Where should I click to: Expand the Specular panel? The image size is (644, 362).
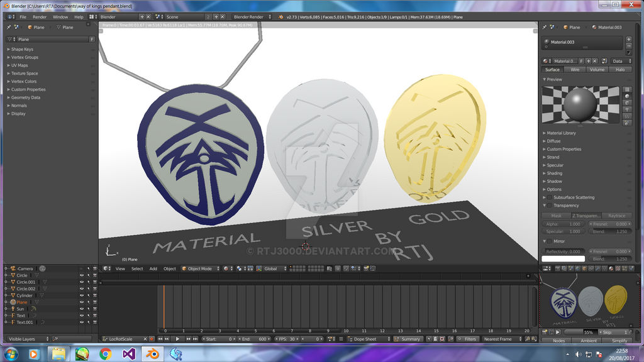[x=553, y=165]
